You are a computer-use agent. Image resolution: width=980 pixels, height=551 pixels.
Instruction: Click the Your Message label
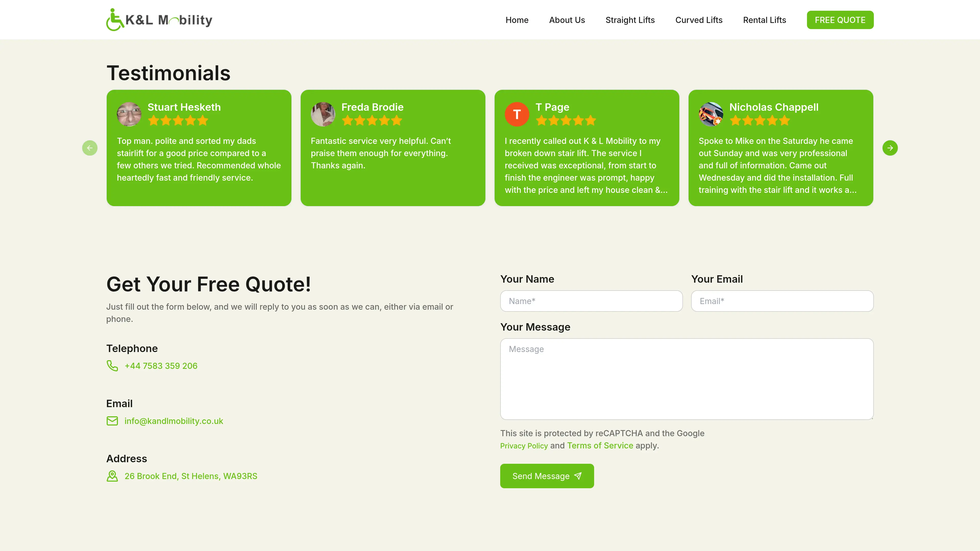coord(535,327)
